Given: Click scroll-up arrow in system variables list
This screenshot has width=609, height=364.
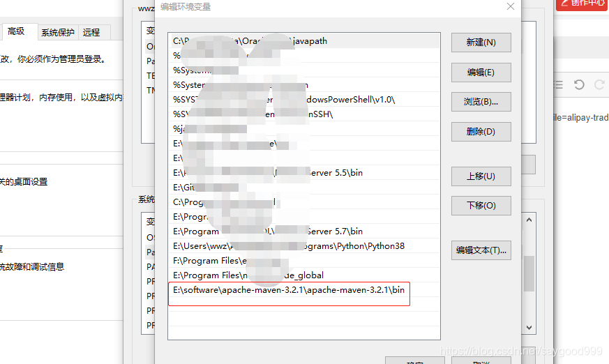Looking at the screenshot, I should (x=529, y=220).
